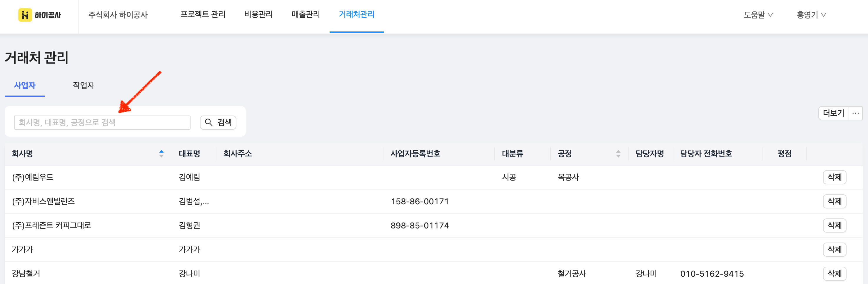Click the 주식회사 하이공사 company name
868x284 pixels.
[x=118, y=15]
